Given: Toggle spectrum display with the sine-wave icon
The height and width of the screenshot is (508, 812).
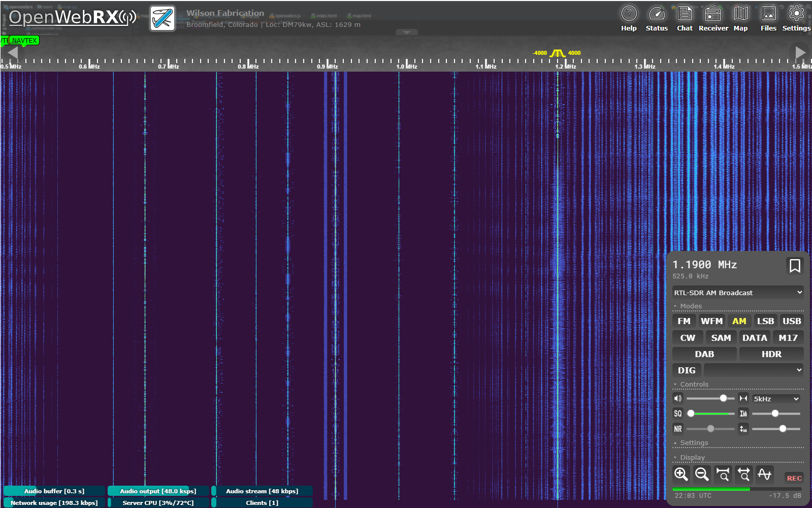Looking at the screenshot, I should point(764,474).
